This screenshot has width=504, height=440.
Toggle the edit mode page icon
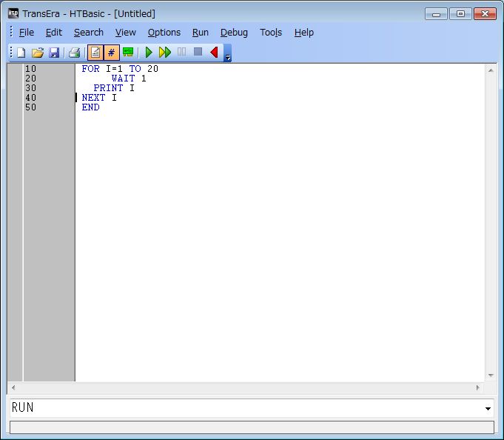tap(95, 53)
